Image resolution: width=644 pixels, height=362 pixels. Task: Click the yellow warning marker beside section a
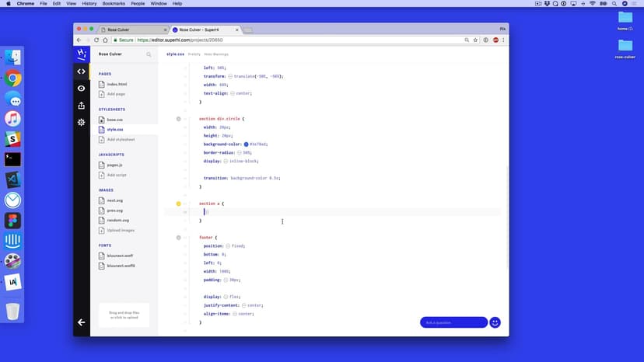tap(178, 204)
